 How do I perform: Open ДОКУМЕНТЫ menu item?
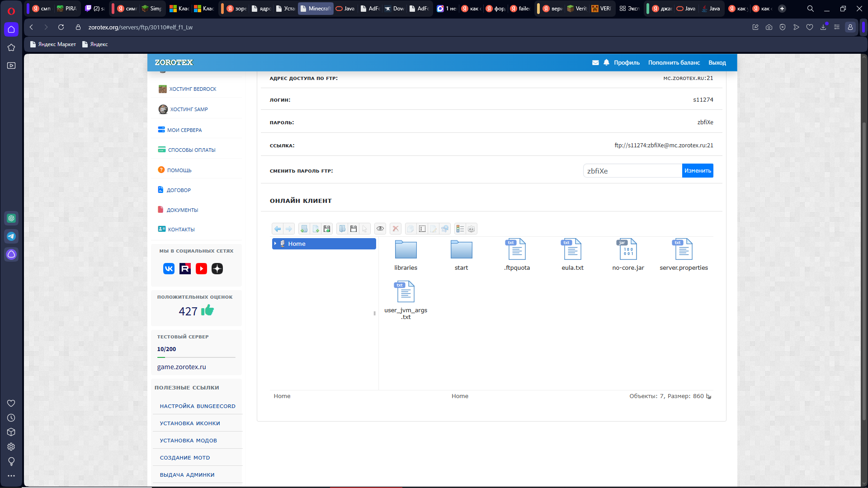pos(182,210)
